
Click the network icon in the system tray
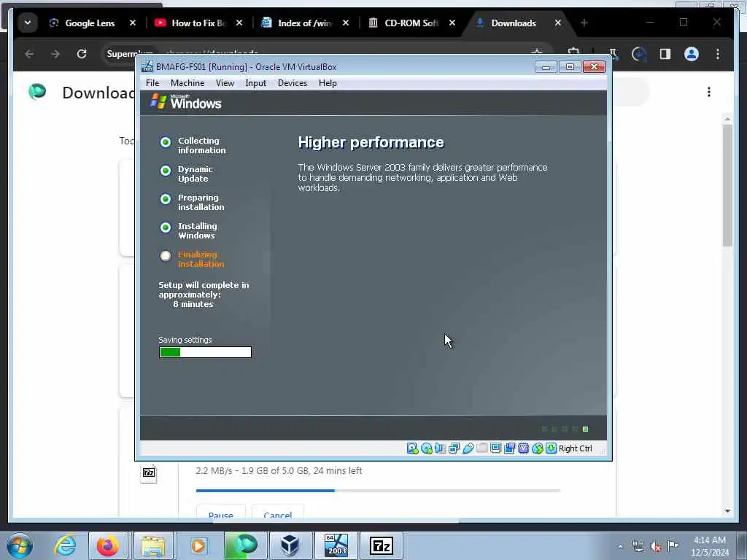[638, 547]
